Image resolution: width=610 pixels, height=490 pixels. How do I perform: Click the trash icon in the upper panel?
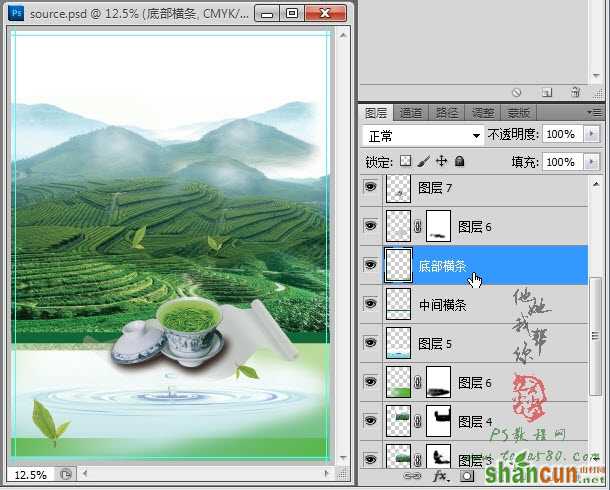(575, 92)
